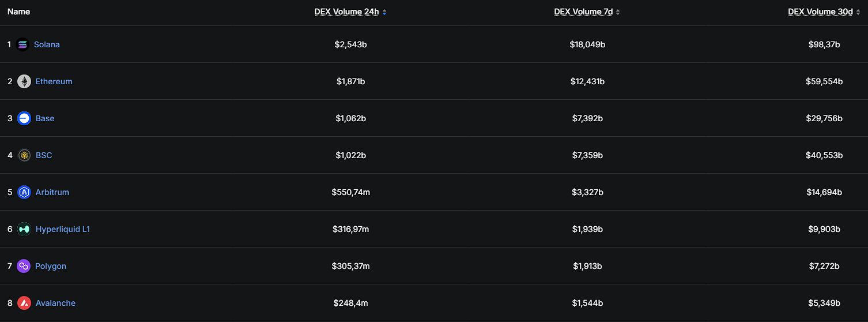Click the DEX Volume 24h column header

pos(346,12)
